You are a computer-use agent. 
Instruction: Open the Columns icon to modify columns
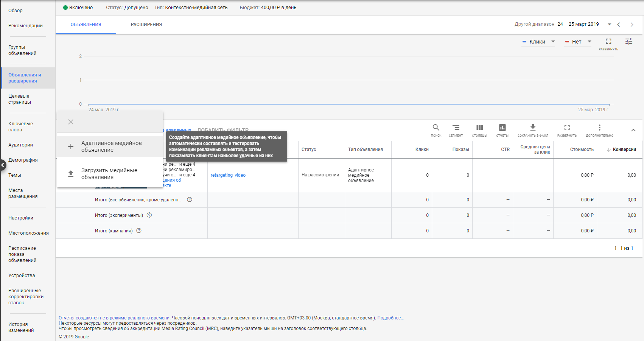tap(479, 128)
